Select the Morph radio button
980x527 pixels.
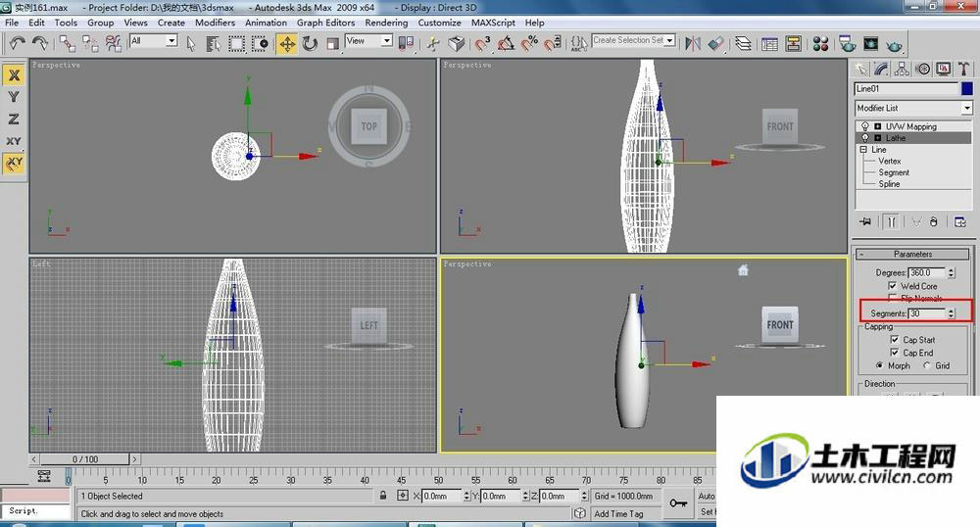[879, 365]
